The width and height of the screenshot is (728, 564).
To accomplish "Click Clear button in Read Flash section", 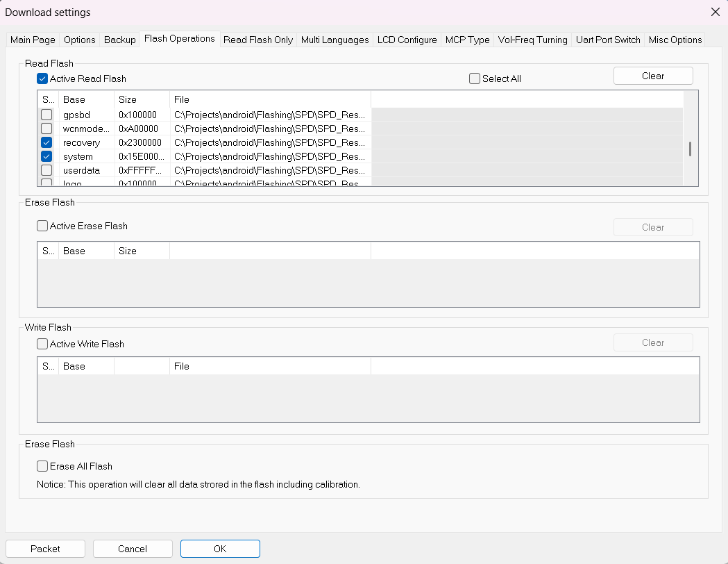I will 652,76.
